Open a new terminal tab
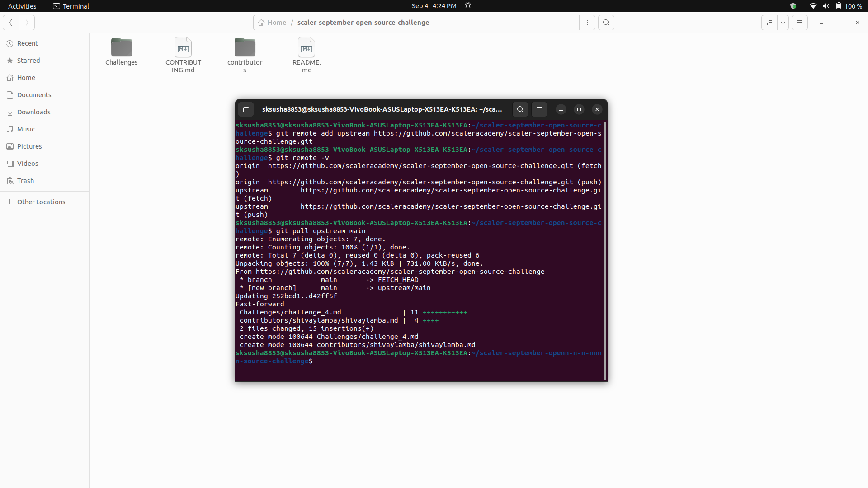 (246, 109)
